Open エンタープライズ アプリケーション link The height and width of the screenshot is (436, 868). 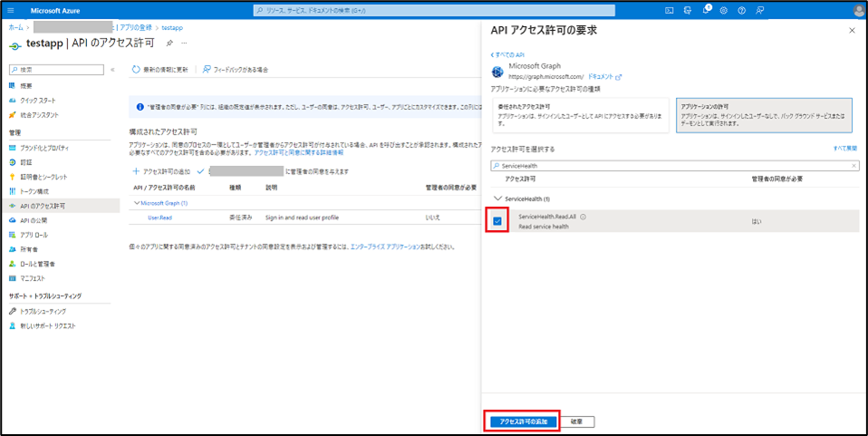coord(385,247)
